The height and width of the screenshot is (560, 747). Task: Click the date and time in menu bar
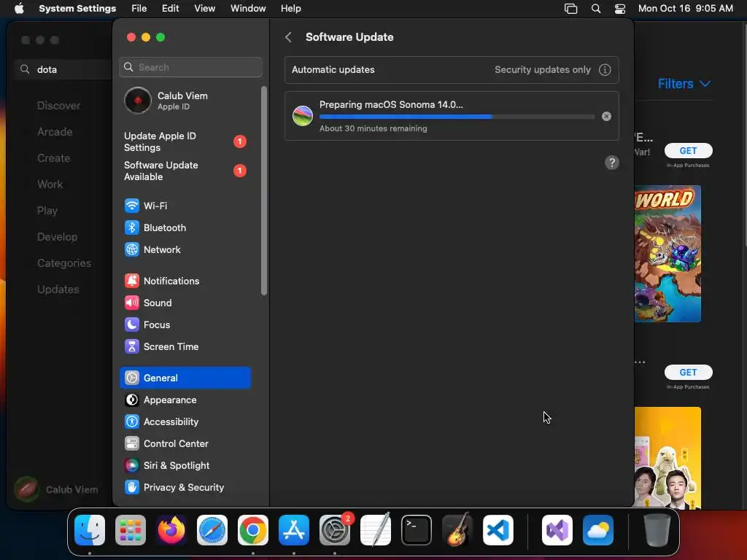[x=686, y=9]
